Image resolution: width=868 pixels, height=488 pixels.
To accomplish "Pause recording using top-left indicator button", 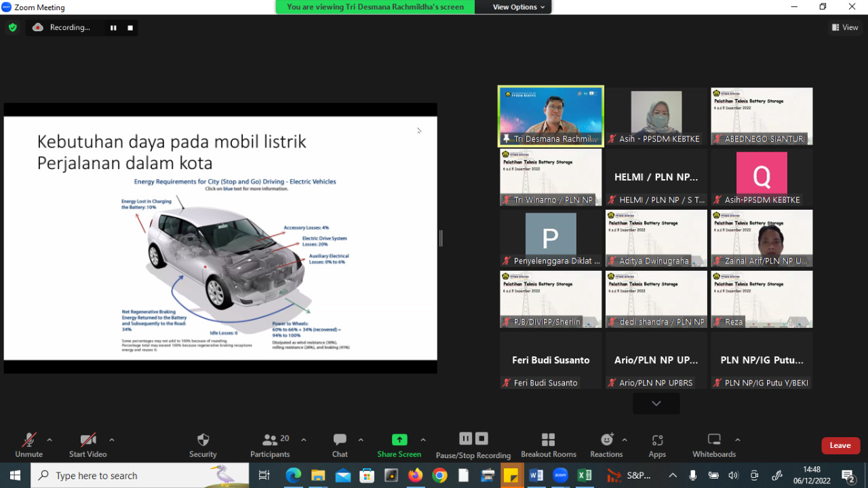I will [113, 28].
